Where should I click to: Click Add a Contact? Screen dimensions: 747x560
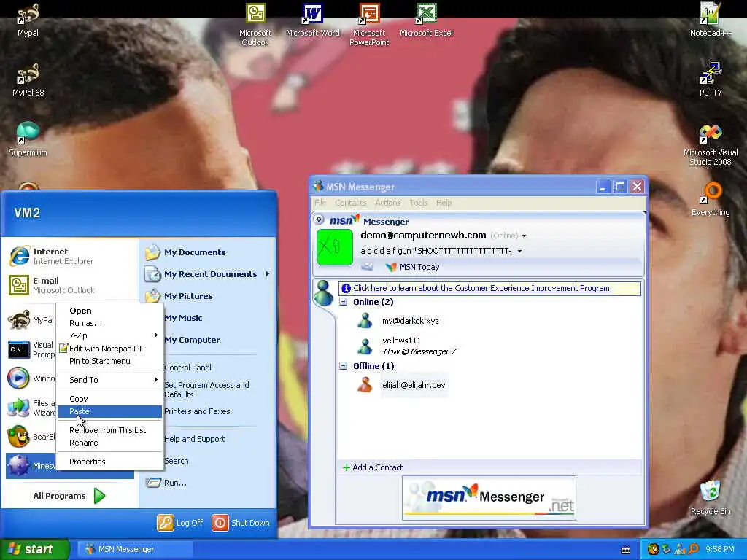tap(373, 467)
